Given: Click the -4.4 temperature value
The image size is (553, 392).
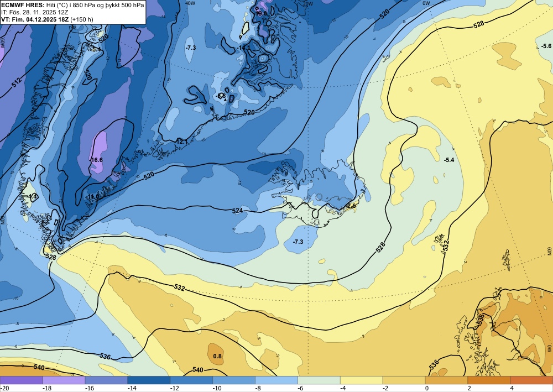Looking at the screenshot, I should coord(33,196).
